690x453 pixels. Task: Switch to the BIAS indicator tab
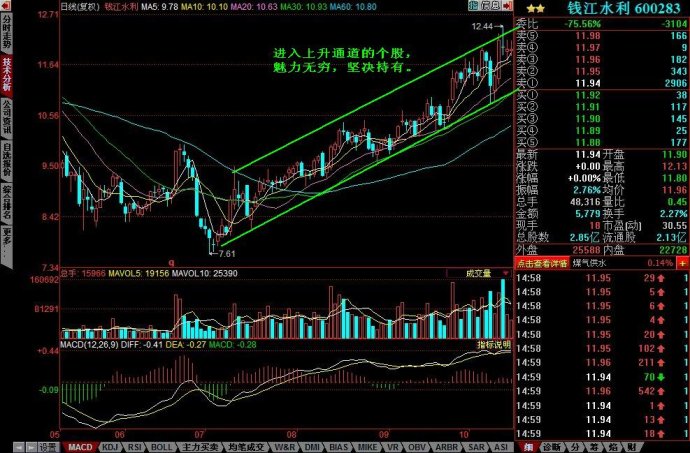coord(339,448)
